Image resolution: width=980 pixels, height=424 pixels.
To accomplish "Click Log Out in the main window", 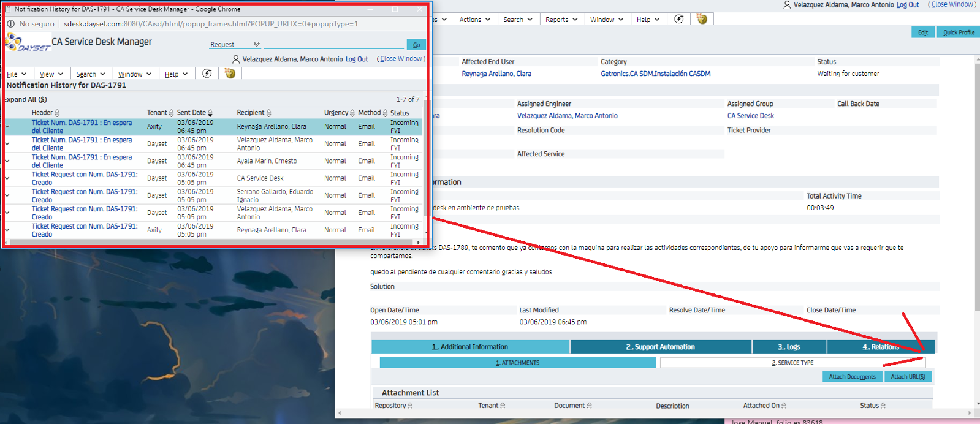I will point(908,5).
